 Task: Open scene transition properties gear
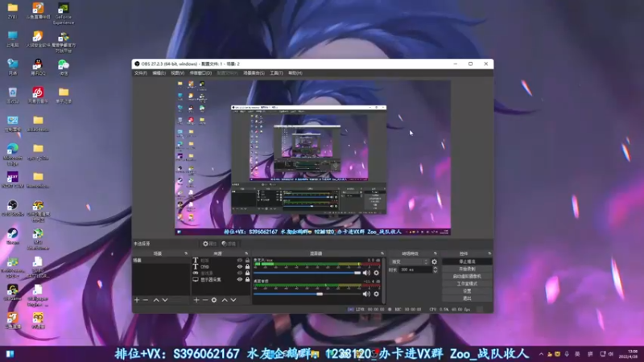click(434, 261)
